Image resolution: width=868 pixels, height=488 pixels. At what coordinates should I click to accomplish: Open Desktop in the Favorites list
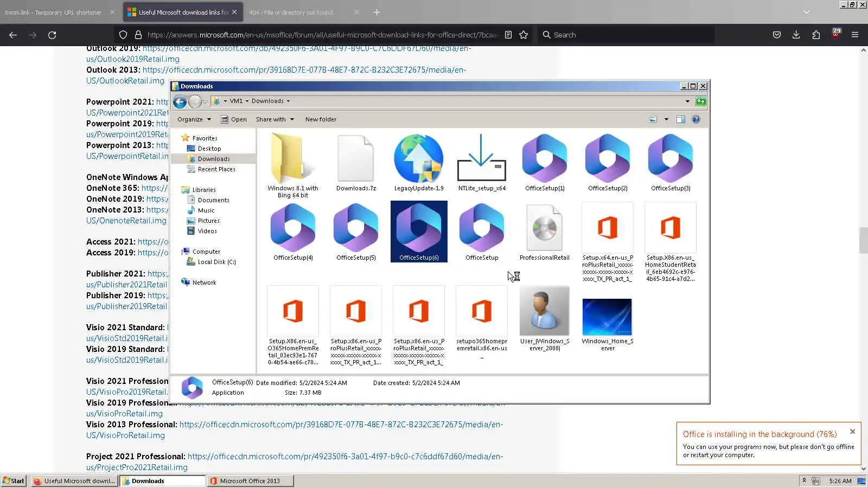(209, 149)
